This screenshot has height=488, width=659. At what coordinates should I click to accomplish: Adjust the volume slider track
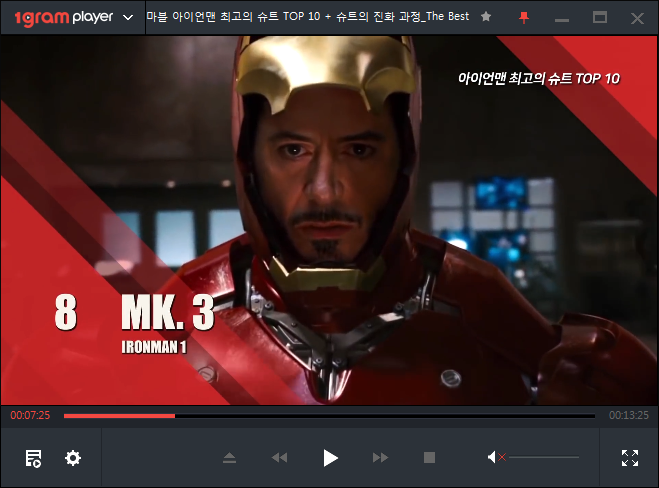(x=544, y=457)
